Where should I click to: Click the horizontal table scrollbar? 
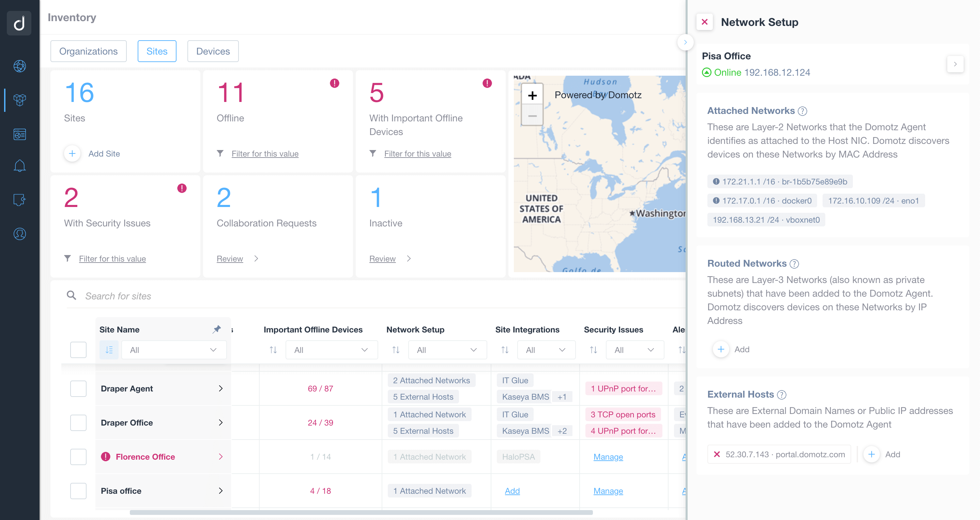tap(361, 512)
